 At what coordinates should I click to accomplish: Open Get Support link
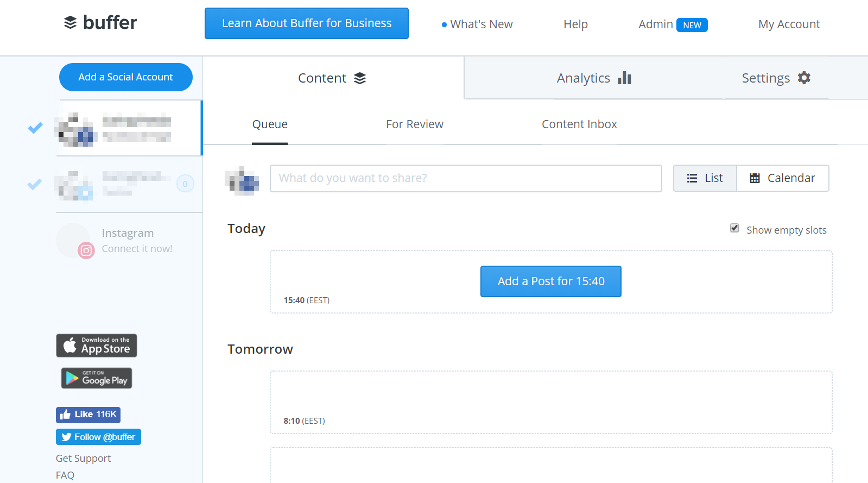click(83, 459)
